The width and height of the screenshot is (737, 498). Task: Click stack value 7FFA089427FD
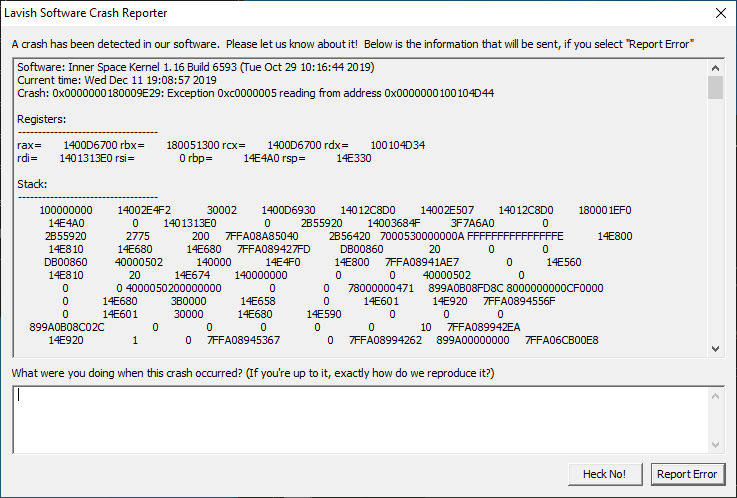point(274,249)
